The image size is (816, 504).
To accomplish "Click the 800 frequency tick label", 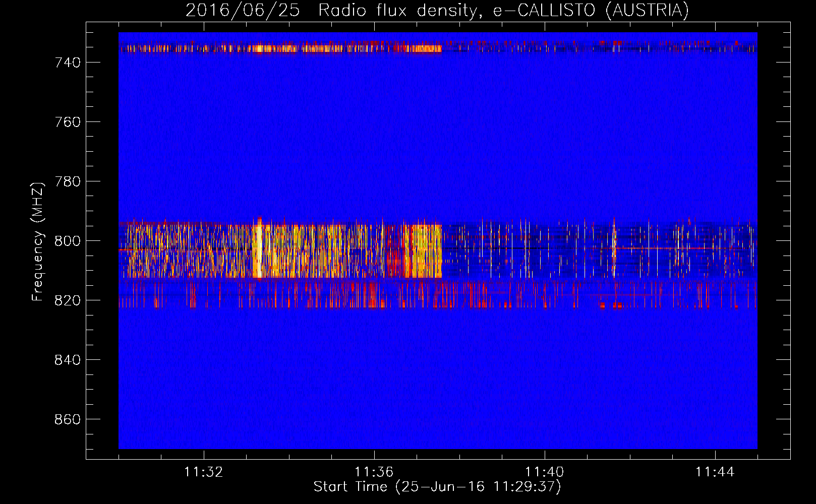I will [68, 241].
